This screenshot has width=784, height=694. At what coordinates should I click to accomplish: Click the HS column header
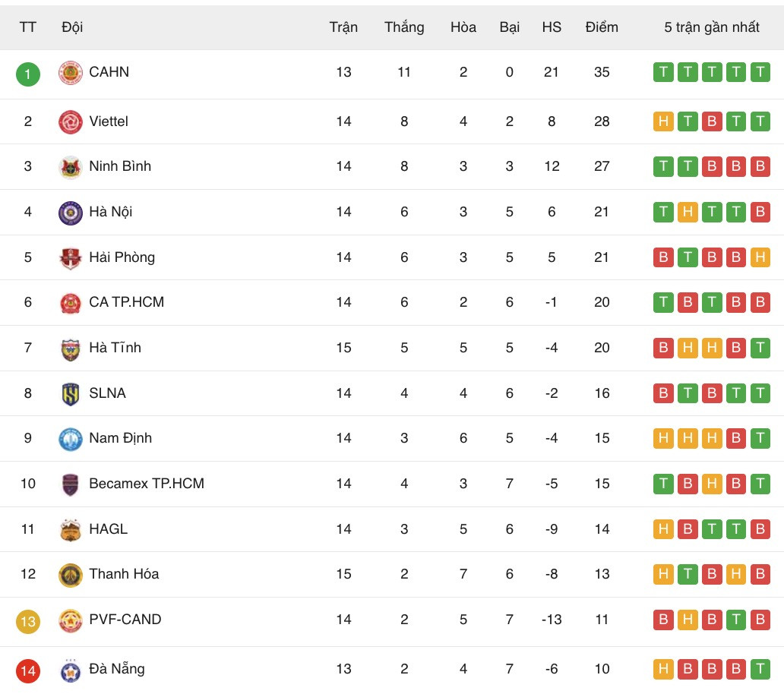(x=552, y=27)
